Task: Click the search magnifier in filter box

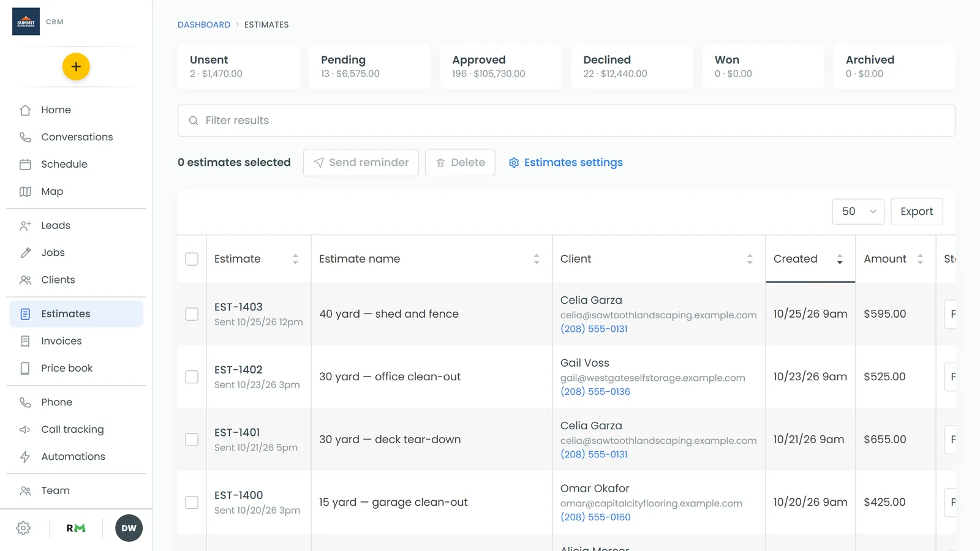Action: click(194, 121)
